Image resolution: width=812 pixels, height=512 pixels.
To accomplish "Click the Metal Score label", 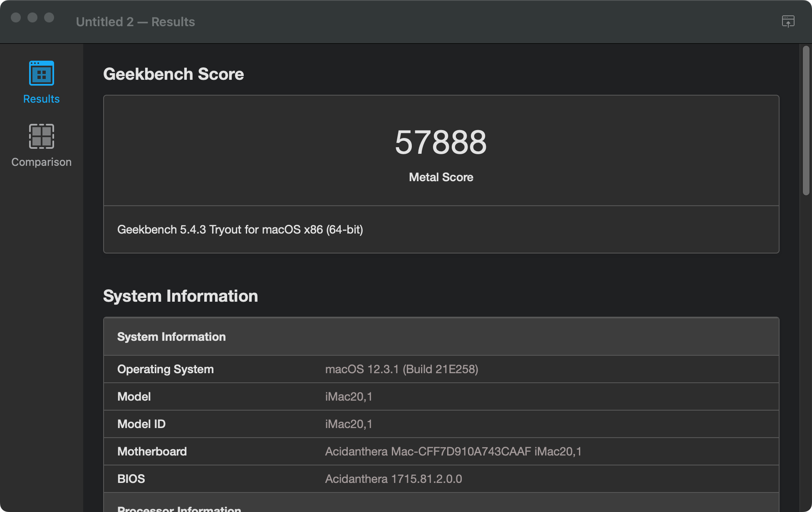I will pos(441,177).
